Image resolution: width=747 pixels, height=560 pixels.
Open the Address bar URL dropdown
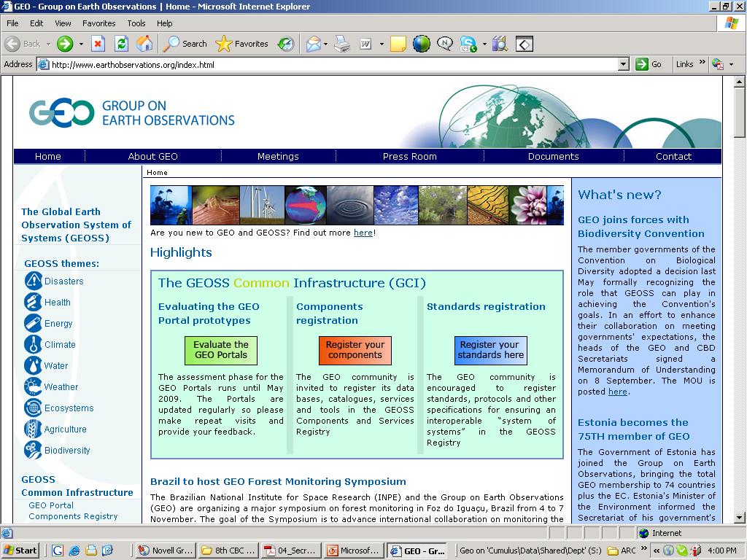[624, 64]
